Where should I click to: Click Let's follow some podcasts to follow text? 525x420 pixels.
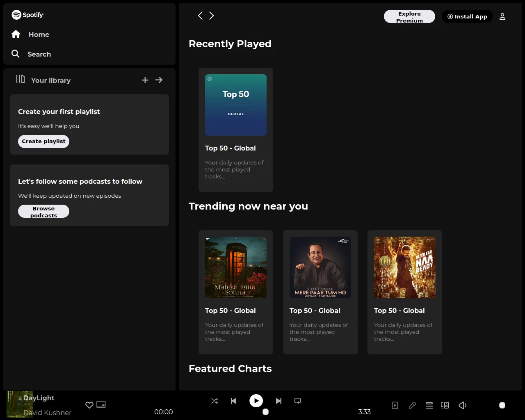pyautogui.click(x=80, y=181)
